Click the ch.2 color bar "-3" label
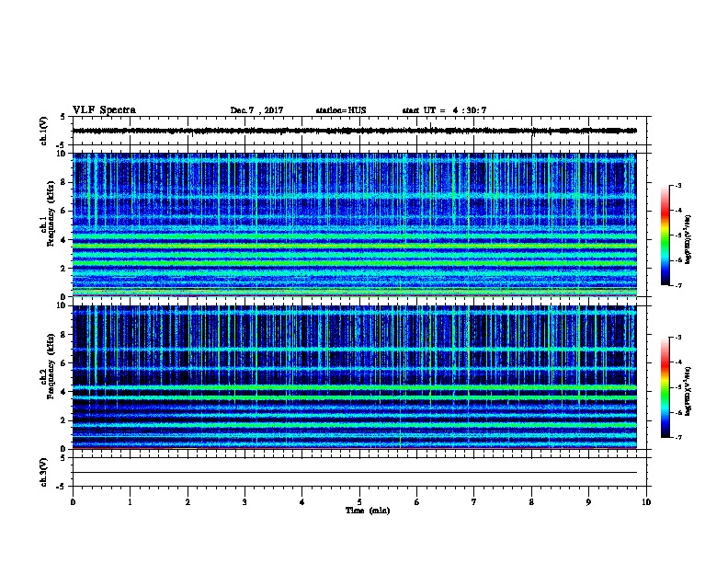This screenshot has height=563, width=728. (677, 338)
